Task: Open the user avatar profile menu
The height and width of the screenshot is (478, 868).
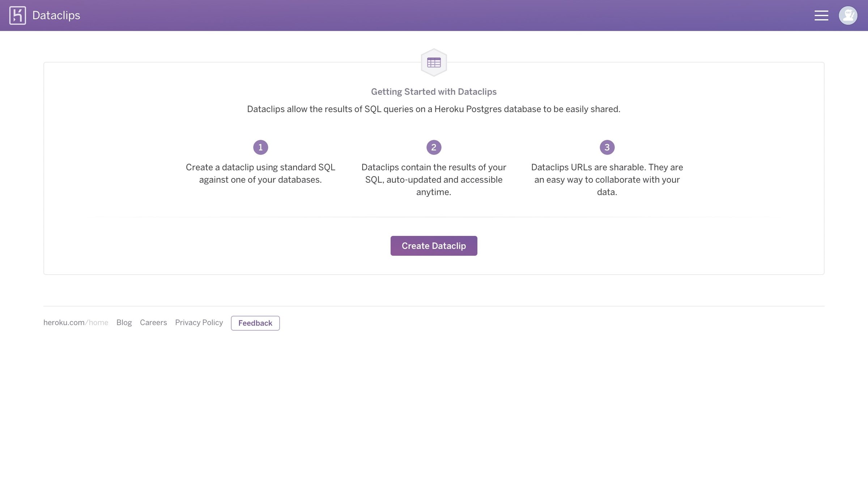Action: coord(848,16)
